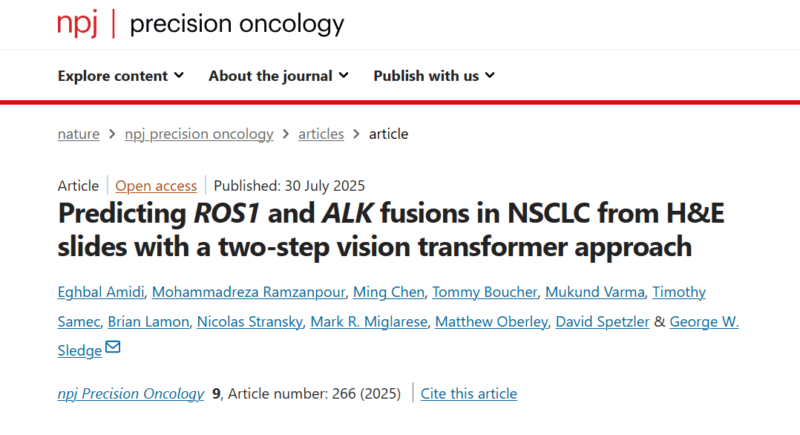Open Mark R. Miglarese author link
This screenshot has height=435, width=800.
point(369,321)
